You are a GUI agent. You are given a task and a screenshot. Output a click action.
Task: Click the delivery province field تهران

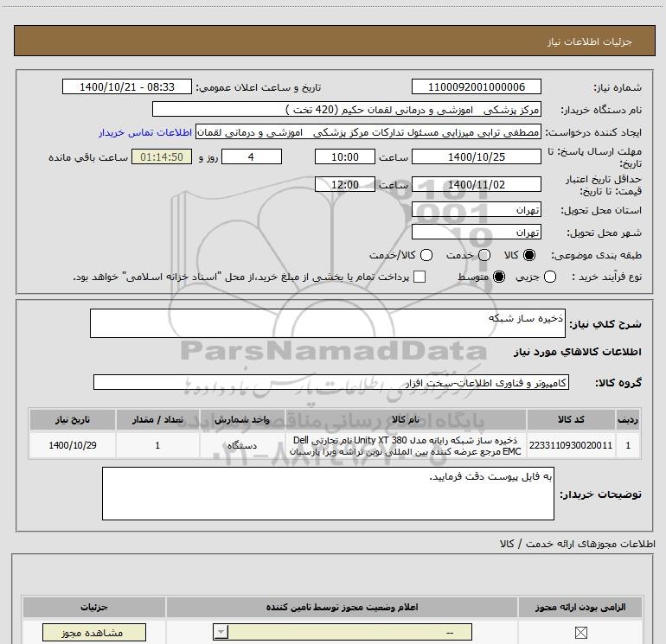click(x=476, y=210)
